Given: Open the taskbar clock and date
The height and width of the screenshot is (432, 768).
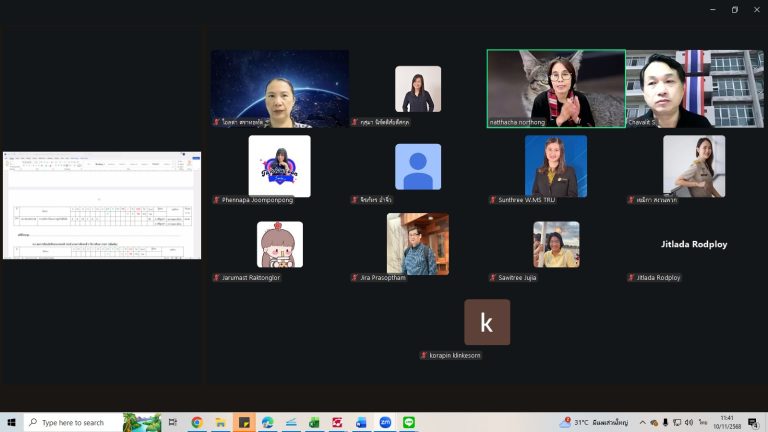Looking at the screenshot, I should coord(728,423).
